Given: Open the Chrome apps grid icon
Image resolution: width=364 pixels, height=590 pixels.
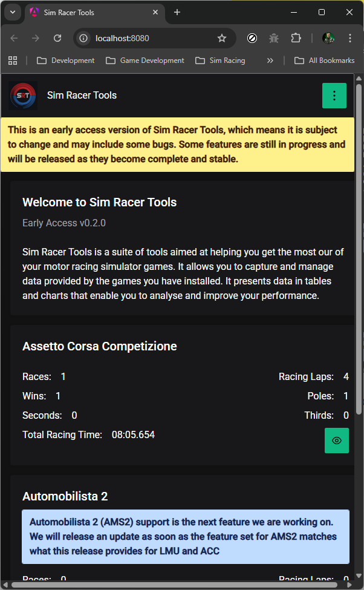Looking at the screenshot, I should [x=13, y=61].
